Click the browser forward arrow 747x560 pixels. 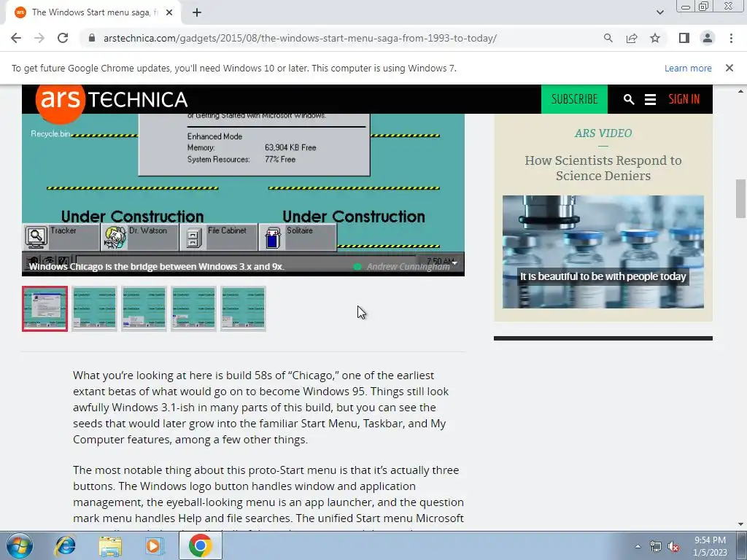coord(39,38)
